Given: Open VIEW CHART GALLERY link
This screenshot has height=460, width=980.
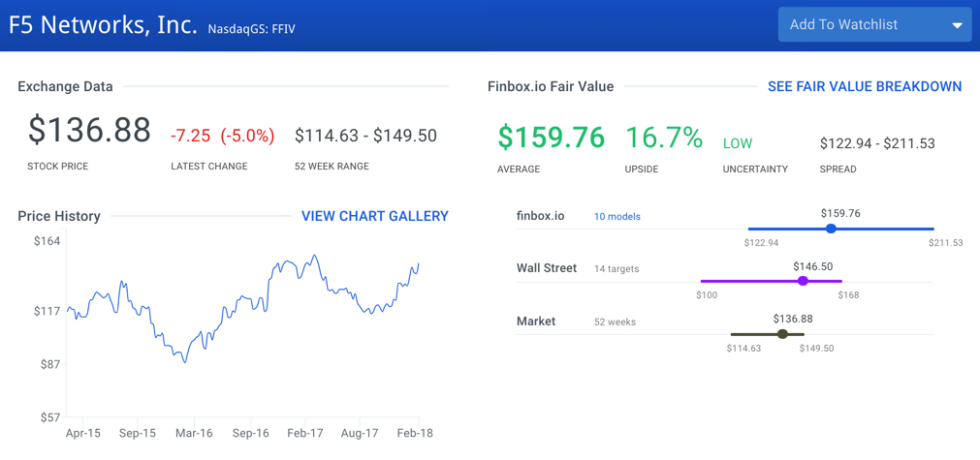Looking at the screenshot, I should (x=375, y=216).
